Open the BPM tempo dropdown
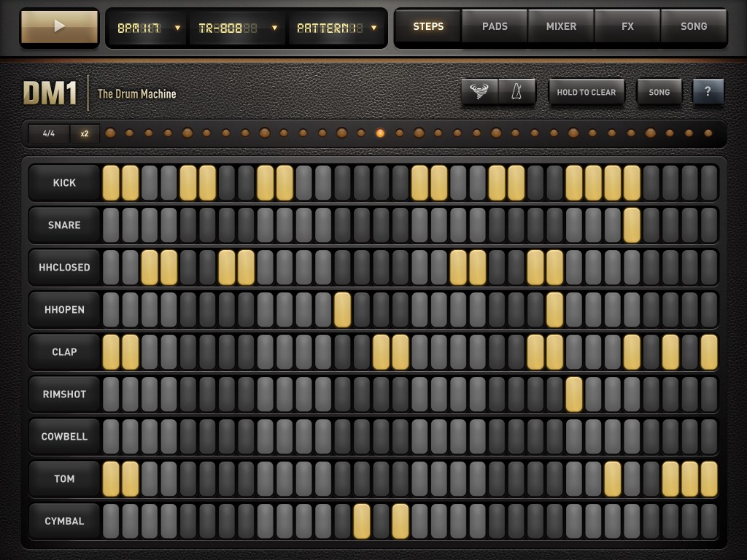This screenshot has width=747, height=560. (149, 28)
